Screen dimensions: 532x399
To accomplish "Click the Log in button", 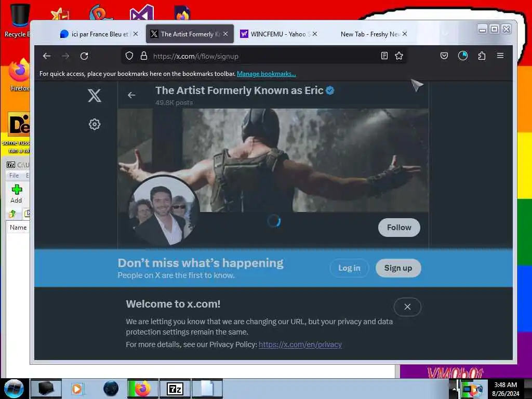I will pos(349,268).
